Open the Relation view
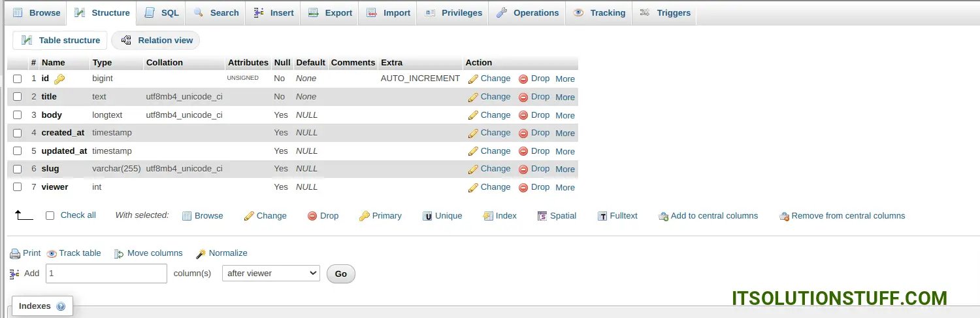 (156, 41)
